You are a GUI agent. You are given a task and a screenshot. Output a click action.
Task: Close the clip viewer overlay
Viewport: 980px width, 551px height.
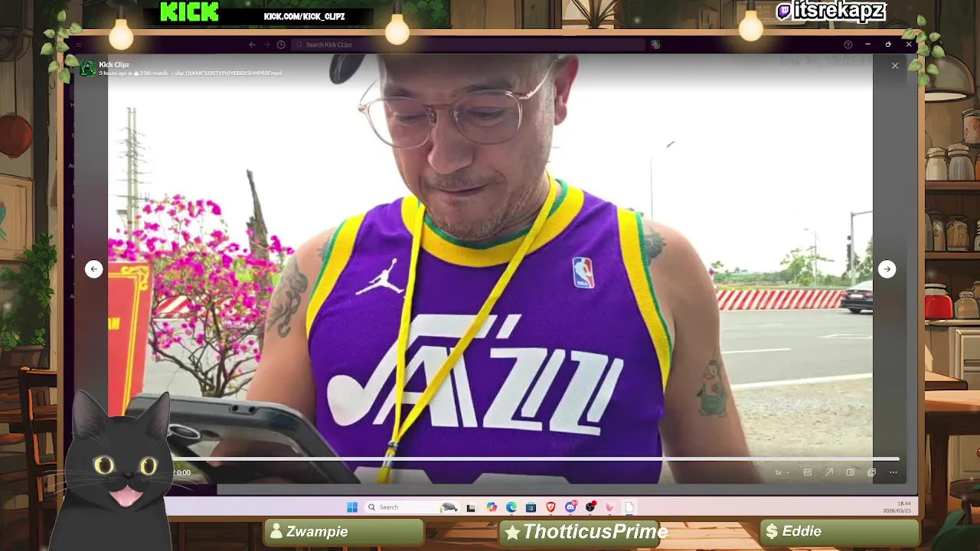coord(895,66)
